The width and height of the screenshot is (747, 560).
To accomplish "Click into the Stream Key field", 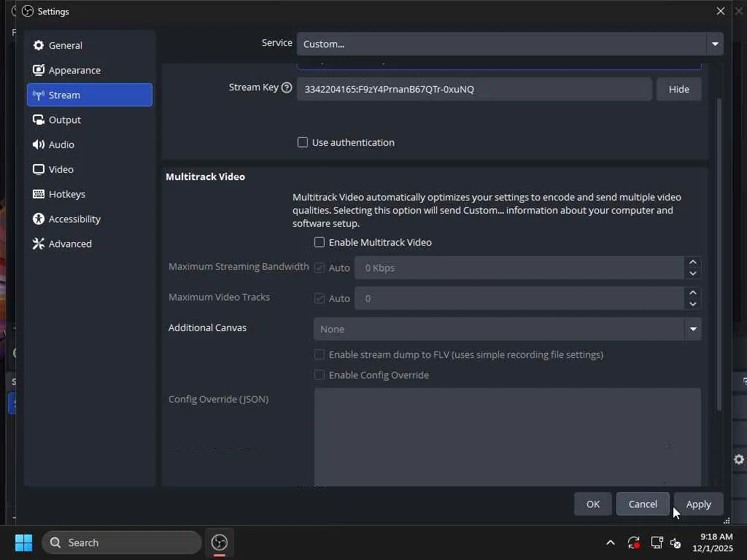I will pyautogui.click(x=474, y=89).
